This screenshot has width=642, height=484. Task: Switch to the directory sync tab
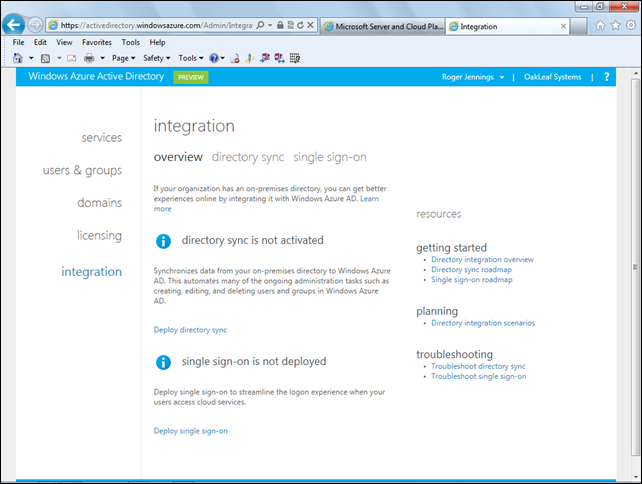coord(248,157)
